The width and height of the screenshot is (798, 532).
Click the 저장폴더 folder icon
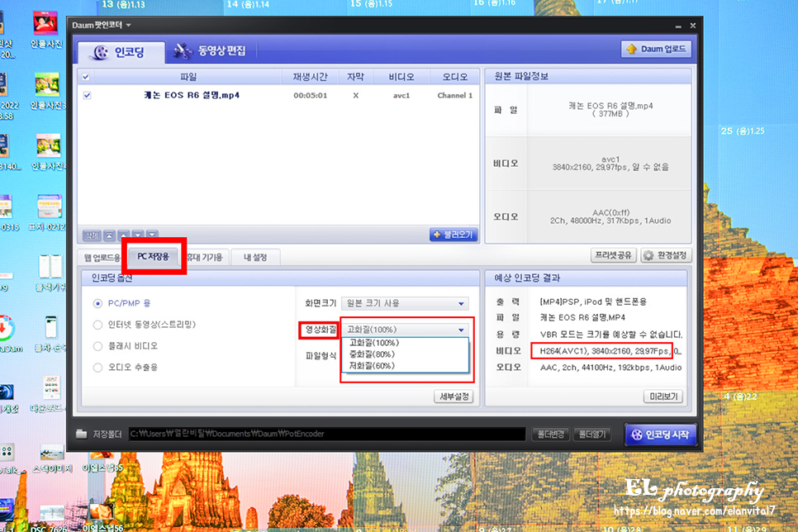pos(82,434)
